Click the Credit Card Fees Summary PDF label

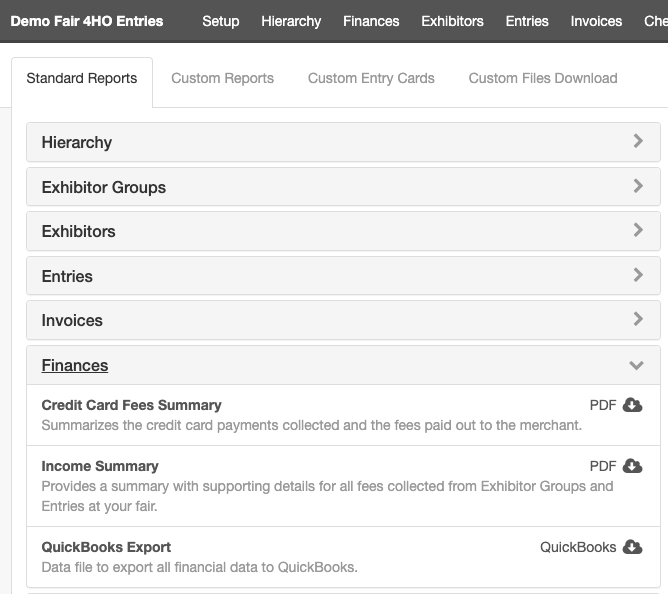pyautogui.click(x=603, y=405)
